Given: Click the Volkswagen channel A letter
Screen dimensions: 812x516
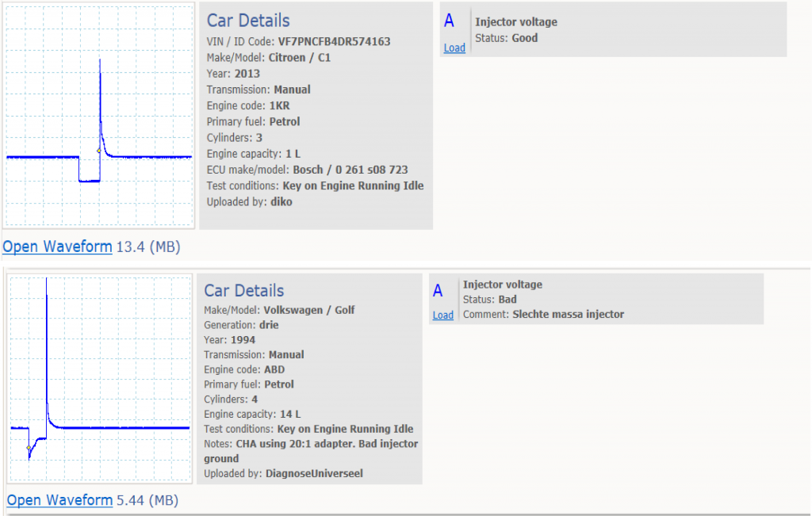Looking at the screenshot, I should (x=438, y=291).
